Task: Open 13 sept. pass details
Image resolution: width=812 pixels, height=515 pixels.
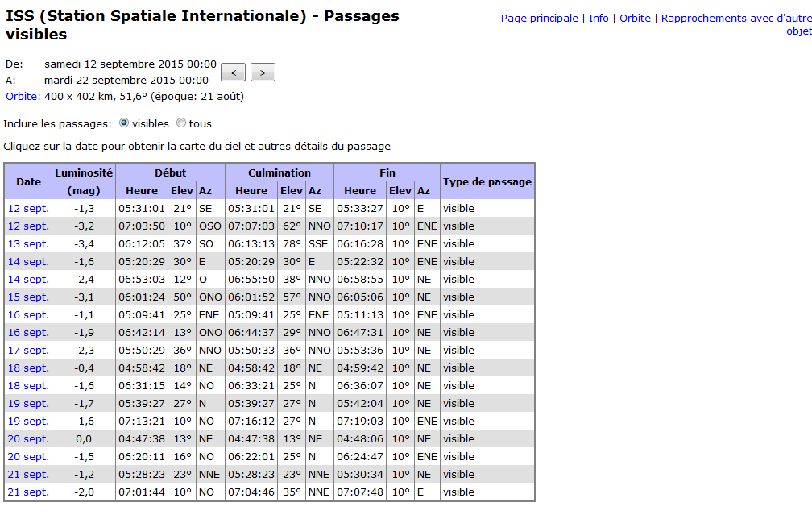Action: (28, 243)
